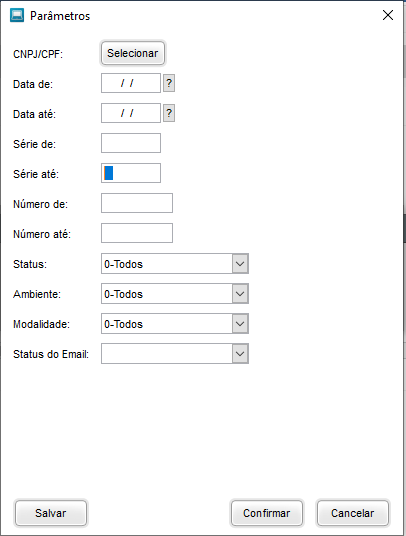Screen dimensions: 406x536
Task: Expand the Status dropdown arrow
Action: point(240,264)
